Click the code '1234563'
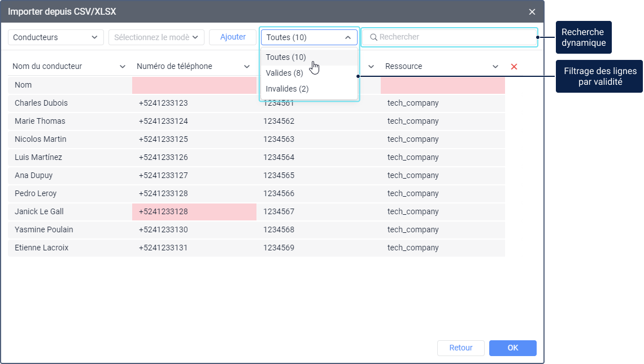This screenshot has height=364, width=644. [279, 139]
